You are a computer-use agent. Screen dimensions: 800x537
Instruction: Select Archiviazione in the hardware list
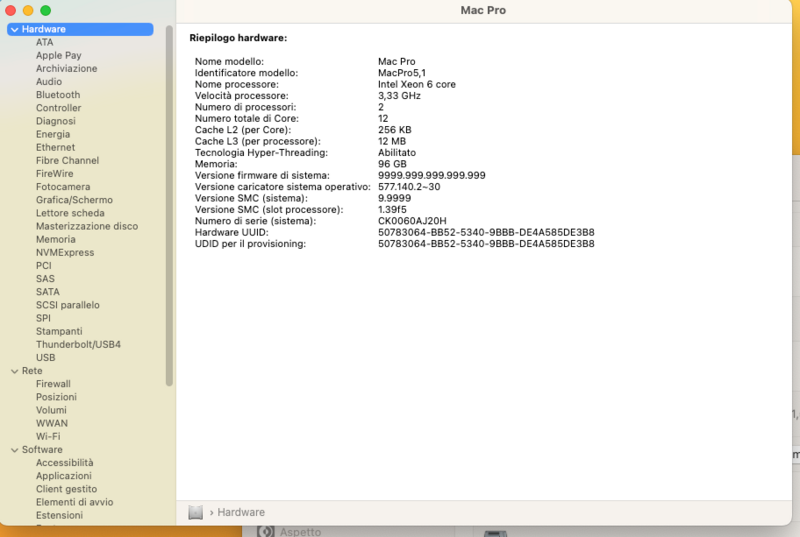point(67,69)
